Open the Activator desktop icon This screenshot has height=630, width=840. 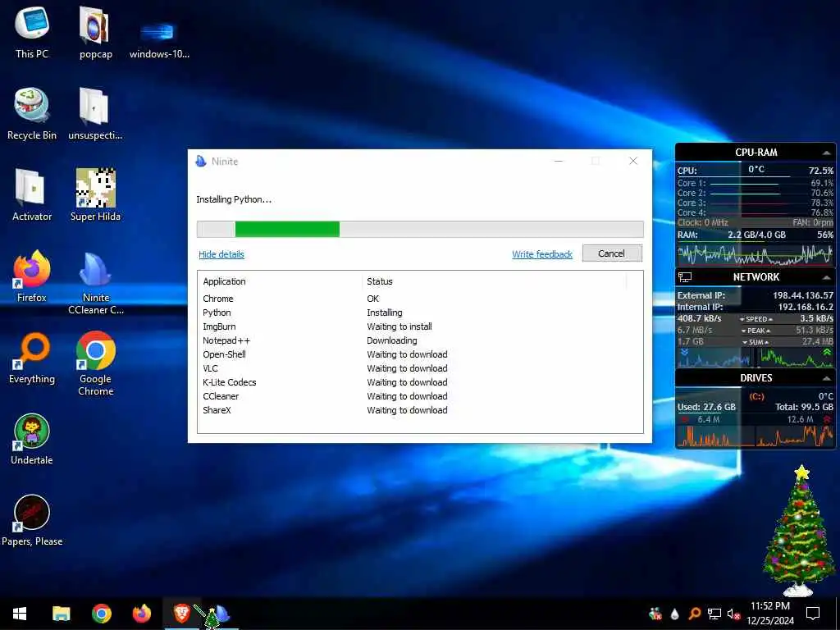(x=32, y=195)
